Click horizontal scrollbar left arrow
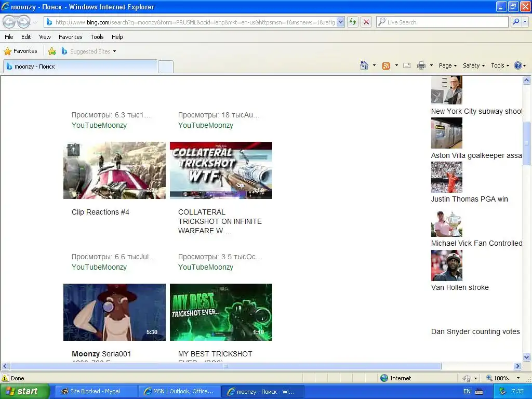Image resolution: width=532 pixels, height=399 pixels. pyautogui.click(x=5, y=366)
